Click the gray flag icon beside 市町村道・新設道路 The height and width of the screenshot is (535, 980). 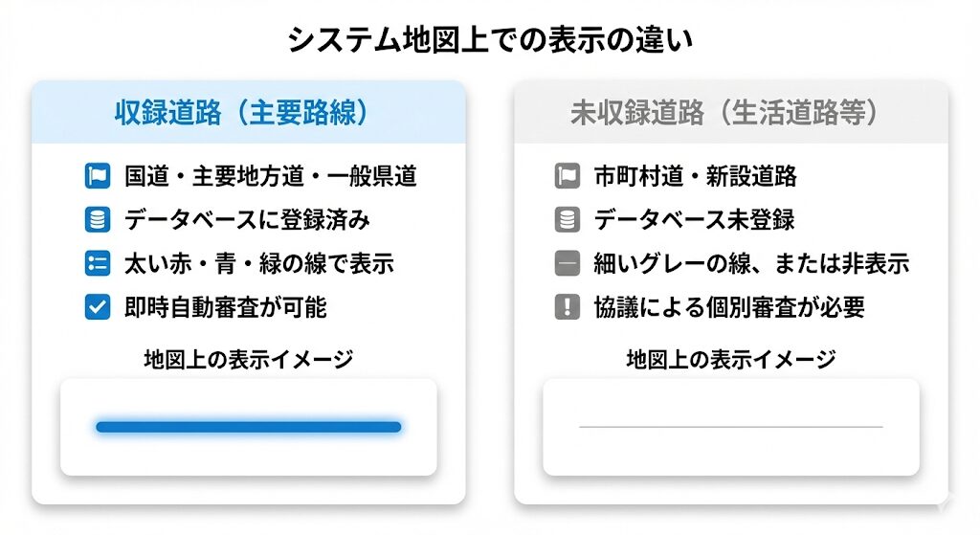(x=567, y=177)
